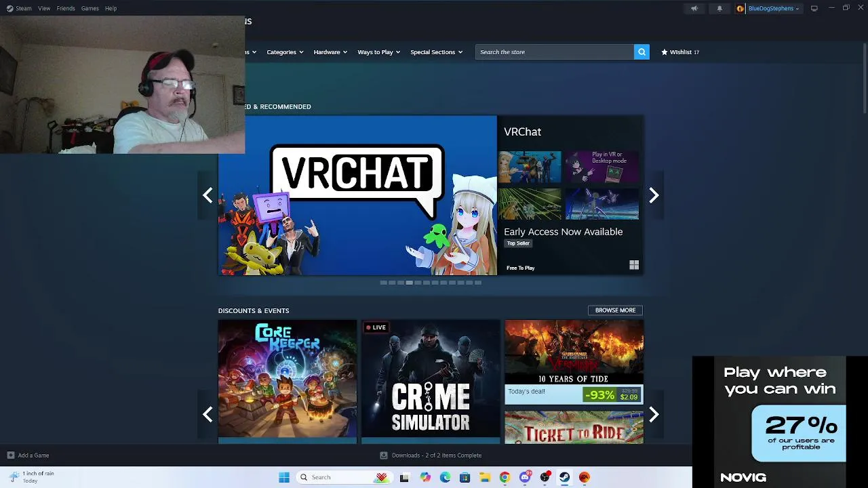Open the Games menu
868x488 pixels.
pyautogui.click(x=90, y=8)
